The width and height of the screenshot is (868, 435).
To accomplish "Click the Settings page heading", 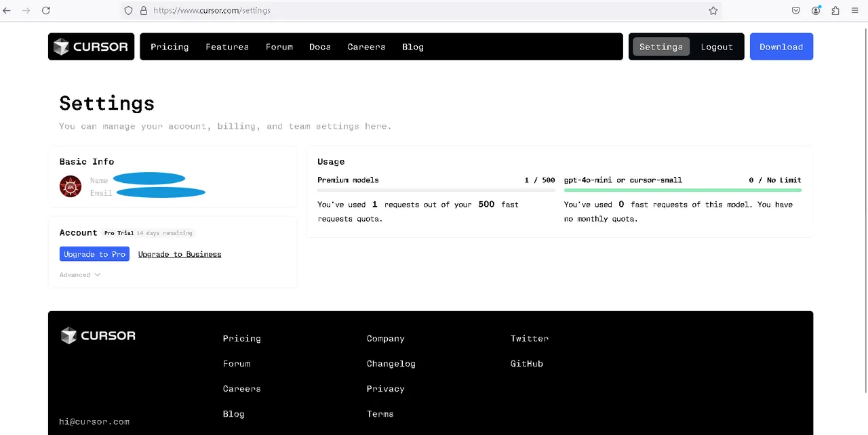I will coord(107,103).
